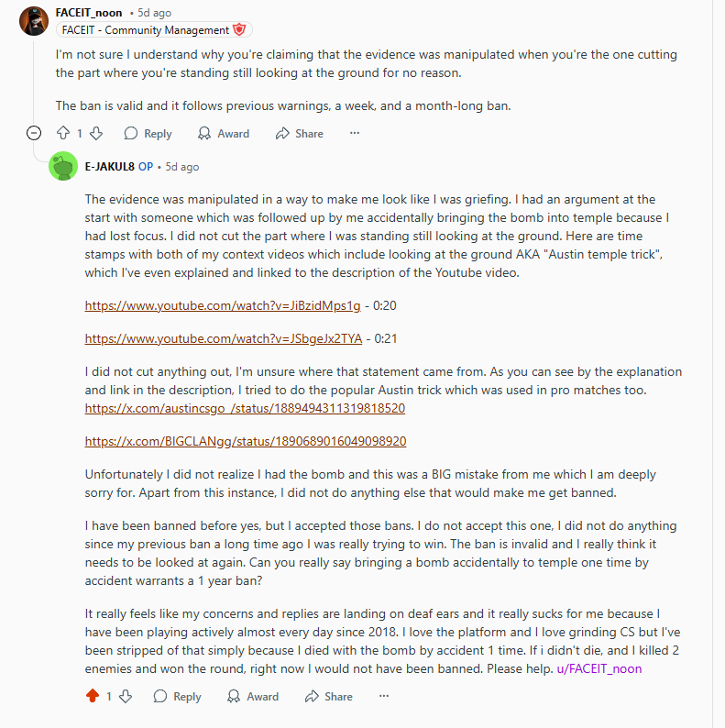Open more options on E-JAKUL8's comment
The width and height of the screenshot is (725, 728).
tap(384, 696)
